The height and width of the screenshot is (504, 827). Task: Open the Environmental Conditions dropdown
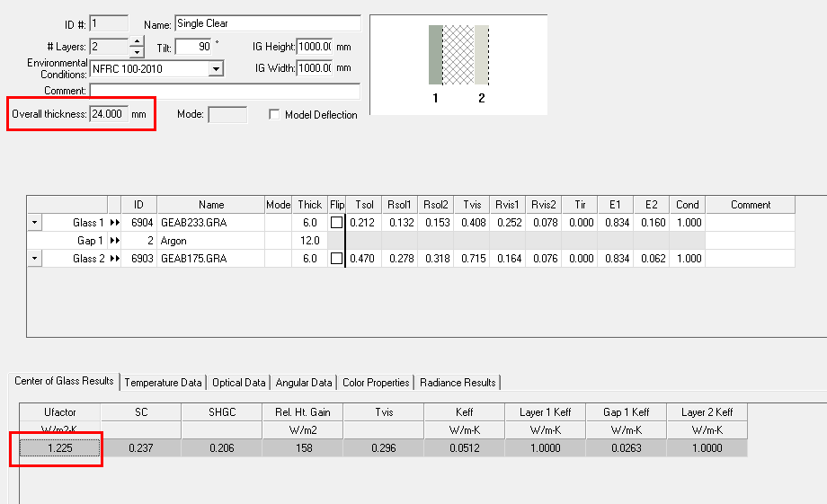click(216, 68)
